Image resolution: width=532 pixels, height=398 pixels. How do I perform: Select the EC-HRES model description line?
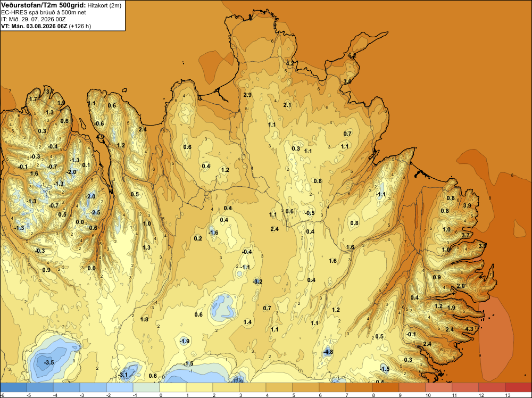pyautogui.click(x=44, y=12)
